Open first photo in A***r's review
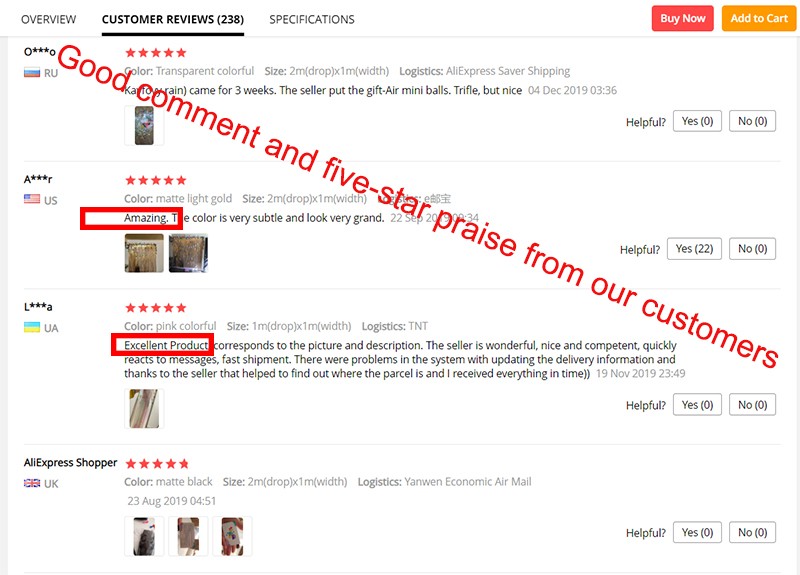Screen dimensions: 800x575 144,253
